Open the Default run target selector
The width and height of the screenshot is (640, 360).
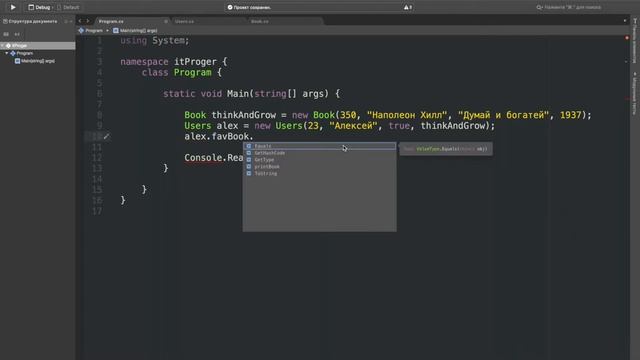point(68,7)
